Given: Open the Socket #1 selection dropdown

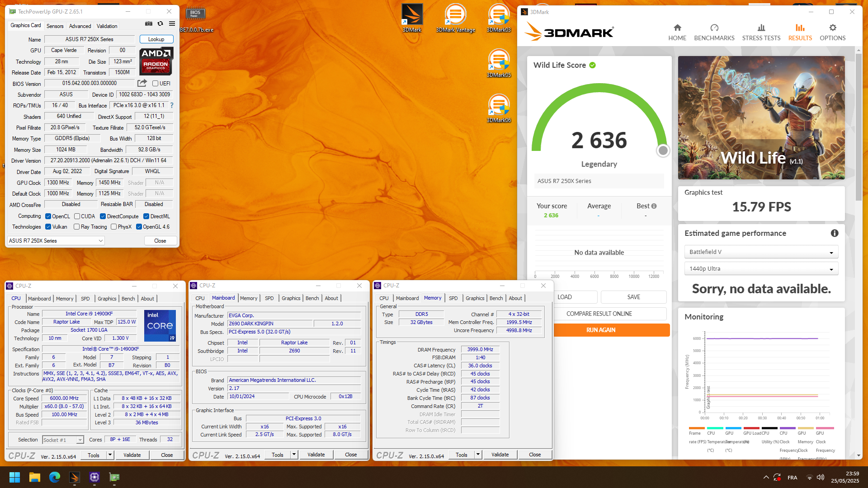Looking at the screenshot, I should (63, 440).
